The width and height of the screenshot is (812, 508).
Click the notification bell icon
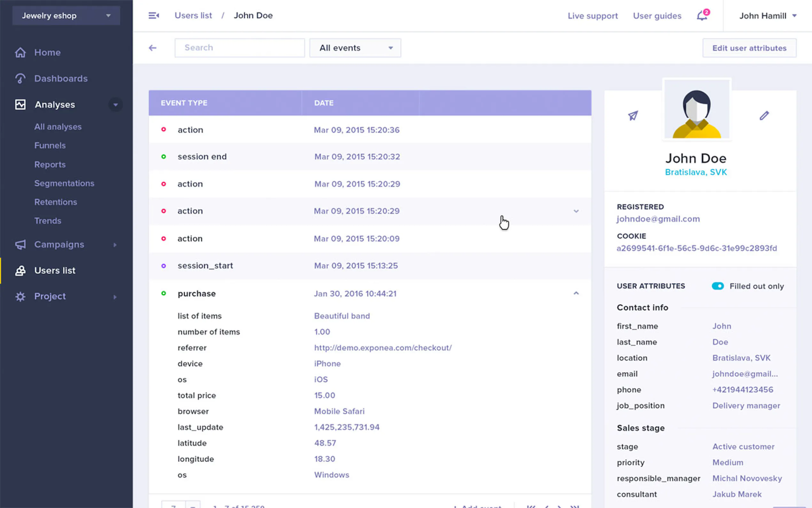[702, 16]
